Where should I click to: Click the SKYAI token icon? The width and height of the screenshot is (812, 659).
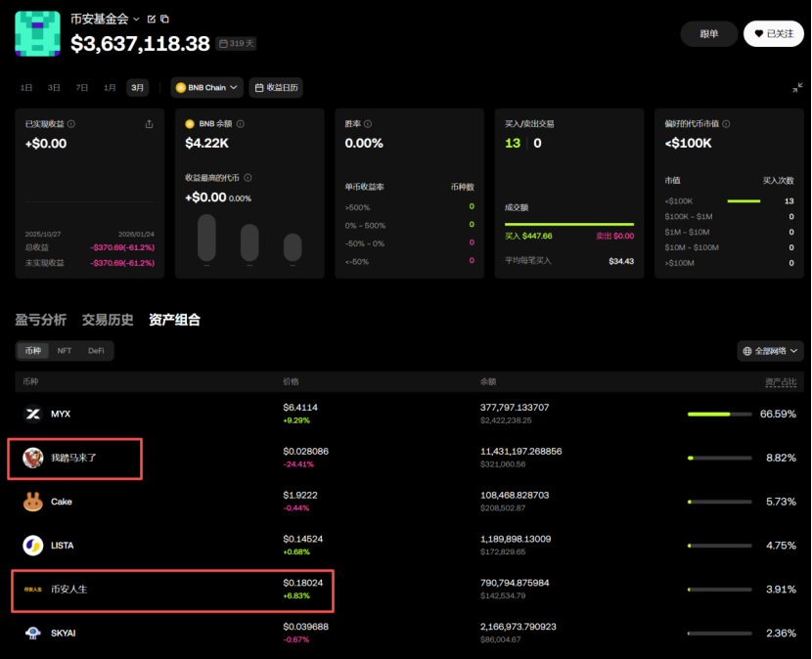point(33,634)
